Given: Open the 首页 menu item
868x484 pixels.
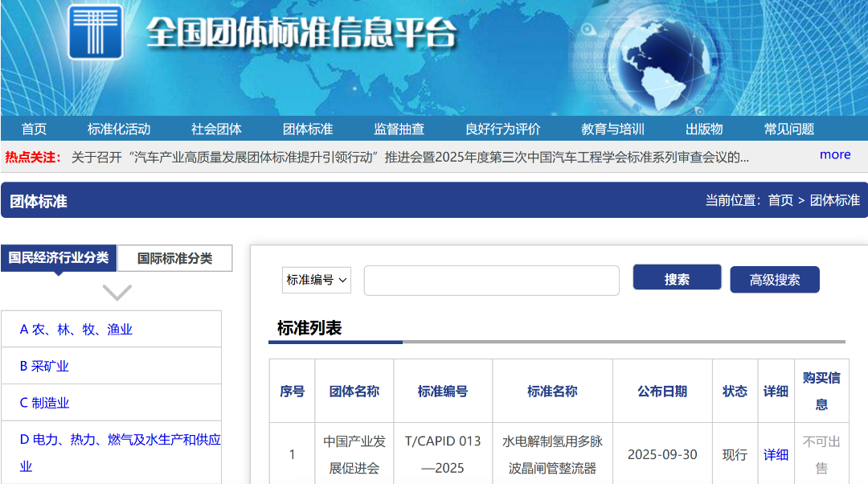Looking at the screenshot, I should click(x=33, y=128).
